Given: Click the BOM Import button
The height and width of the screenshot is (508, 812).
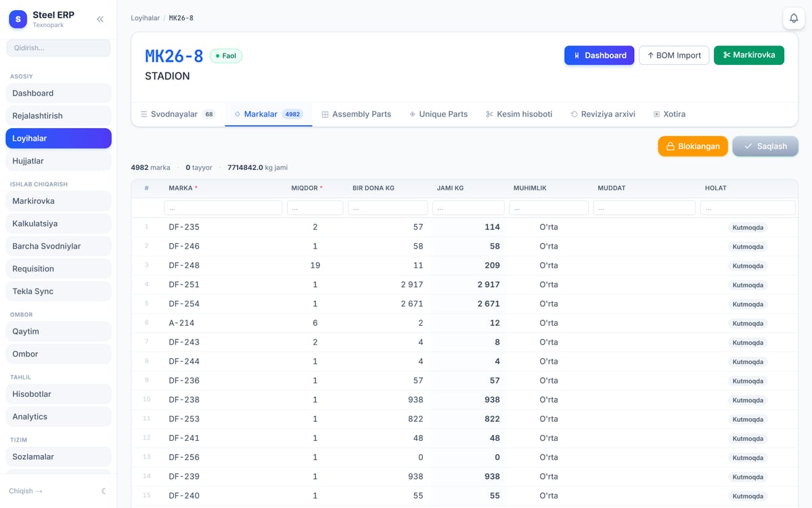Looking at the screenshot, I should (674, 56).
